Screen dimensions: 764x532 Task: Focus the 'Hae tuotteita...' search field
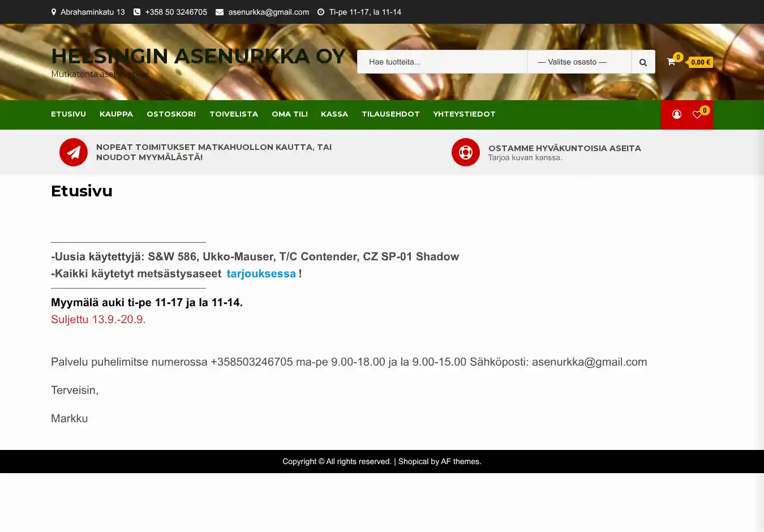tap(441, 62)
